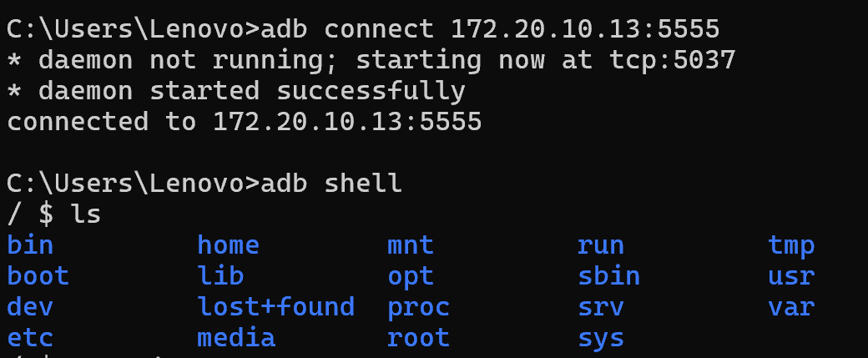Click the lib directory name
Image resolution: width=868 pixels, height=358 pixels.
coord(220,276)
